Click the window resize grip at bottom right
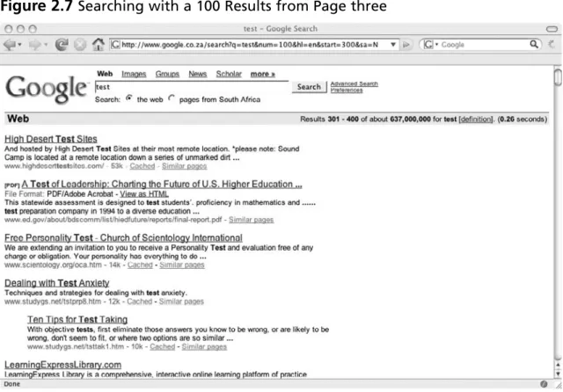 click(559, 385)
